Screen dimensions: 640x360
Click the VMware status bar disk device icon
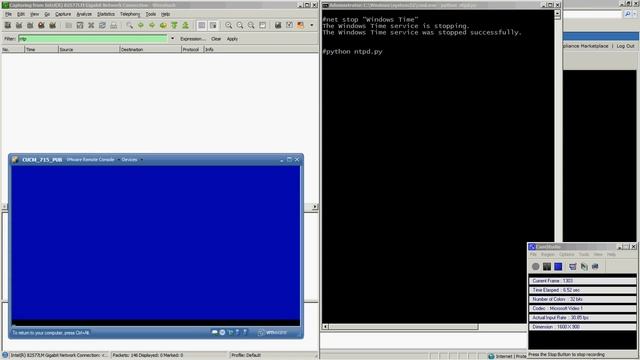(214, 332)
